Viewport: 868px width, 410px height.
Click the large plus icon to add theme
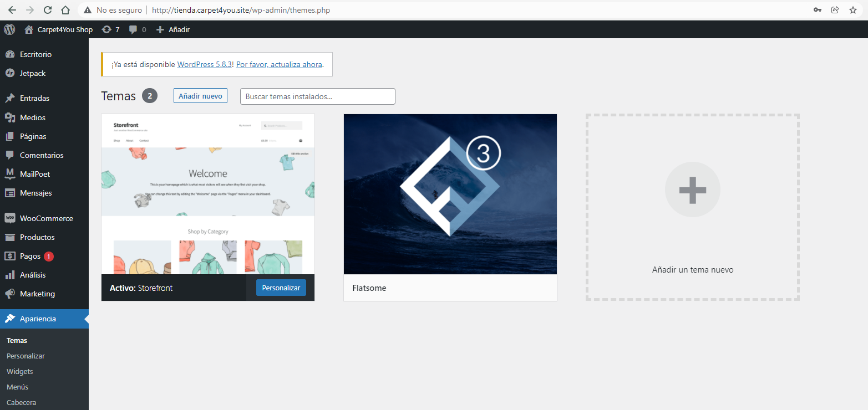692,190
